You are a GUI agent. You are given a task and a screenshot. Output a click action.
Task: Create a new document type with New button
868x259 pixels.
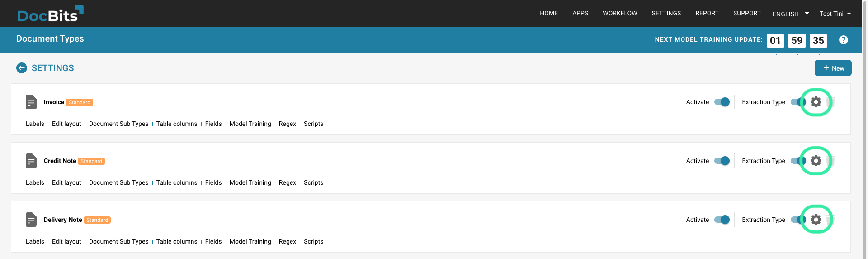833,68
